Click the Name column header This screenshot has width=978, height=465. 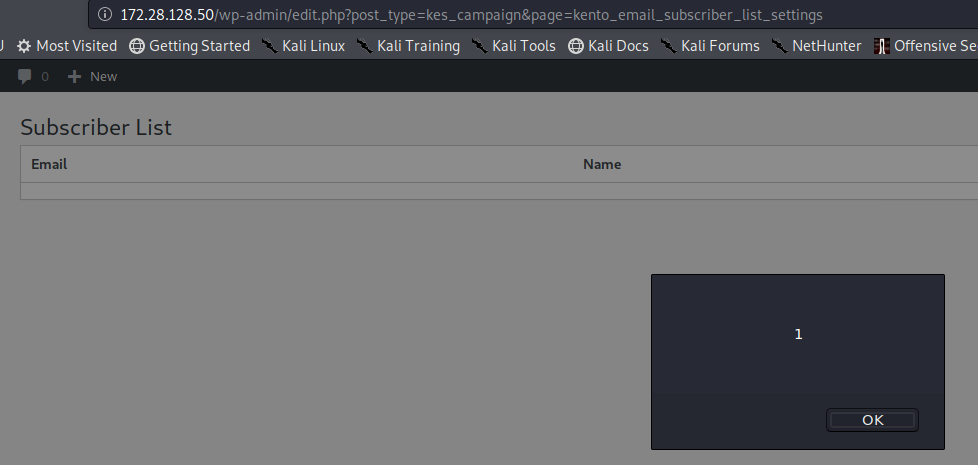(602, 164)
